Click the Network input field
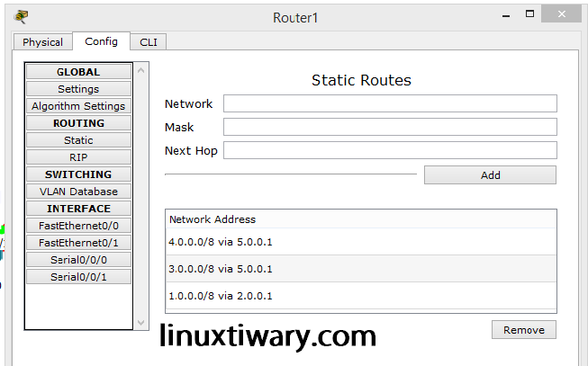This screenshot has height=366, width=588. click(390, 103)
